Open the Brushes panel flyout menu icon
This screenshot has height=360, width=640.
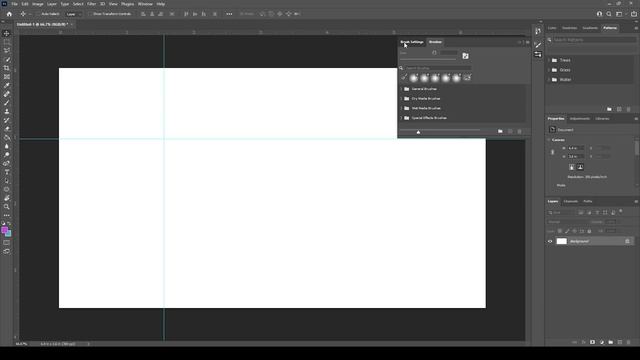(527, 42)
